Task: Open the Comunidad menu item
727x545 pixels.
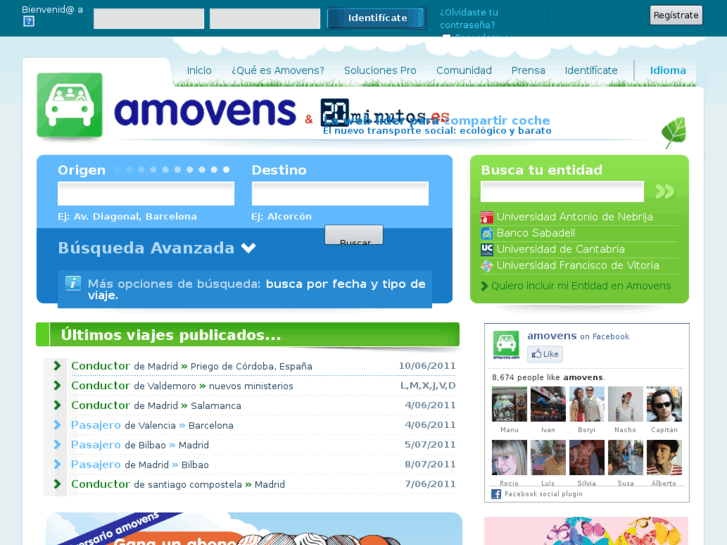Action: (x=464, y=71)
